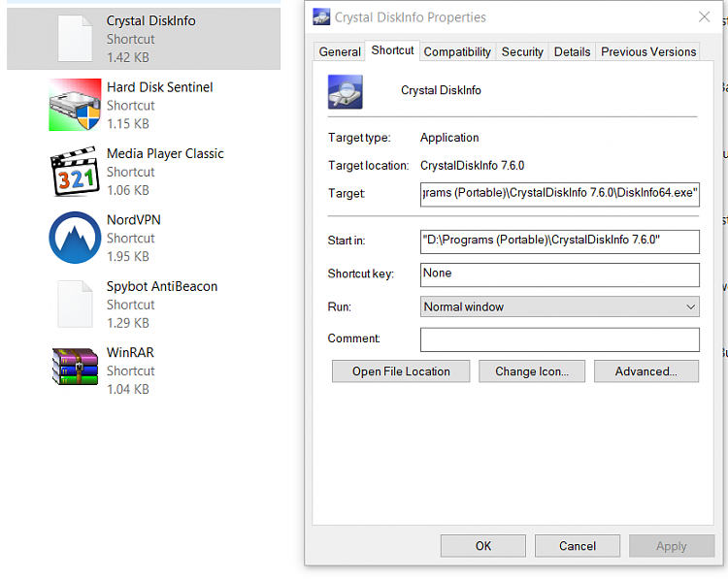Click the Media Player Classic 321 icon
728x579 pixels.
point(75,172)
